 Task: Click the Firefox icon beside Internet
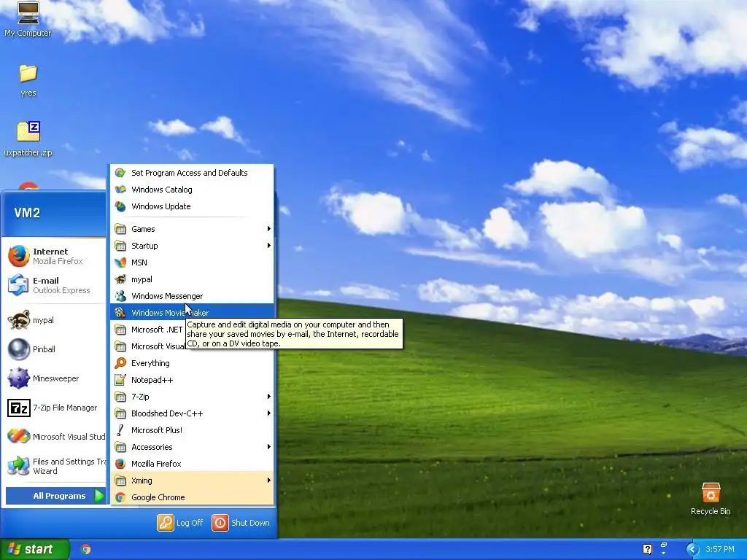[18, 256]
